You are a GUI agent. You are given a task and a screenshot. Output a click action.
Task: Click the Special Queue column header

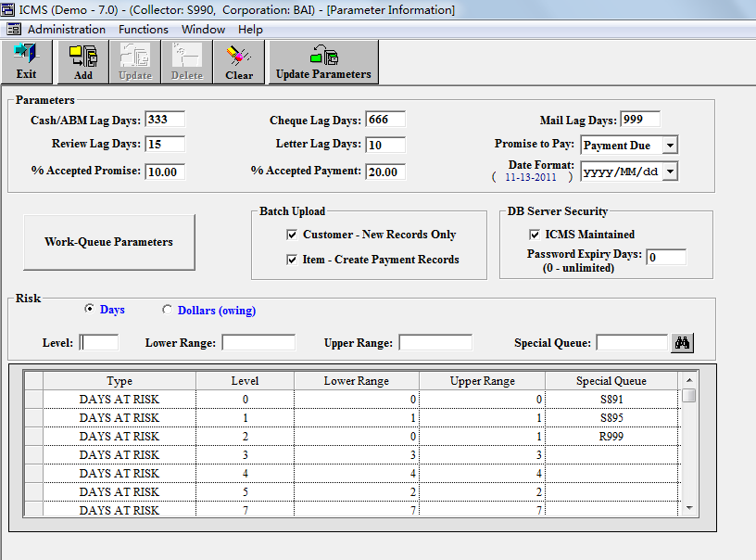(611, 381)
